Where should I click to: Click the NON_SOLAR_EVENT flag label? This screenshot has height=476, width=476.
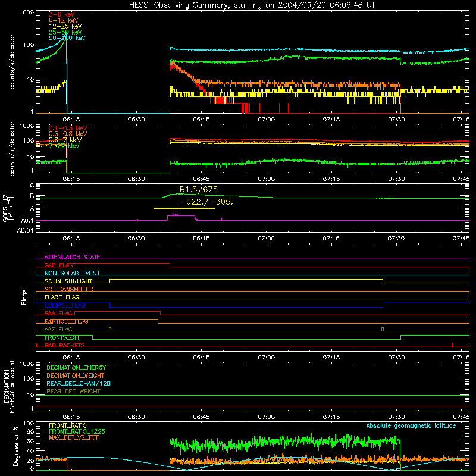click(72, 273)
